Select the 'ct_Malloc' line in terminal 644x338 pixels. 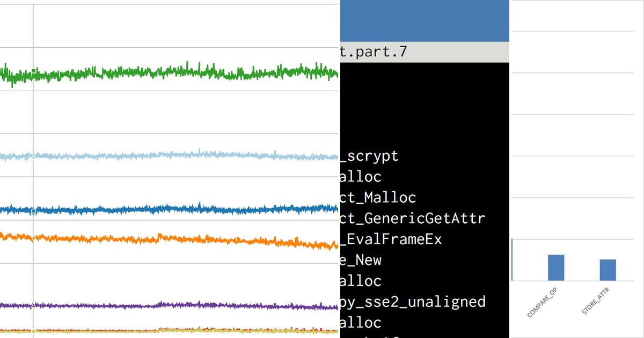coord(378,197)
